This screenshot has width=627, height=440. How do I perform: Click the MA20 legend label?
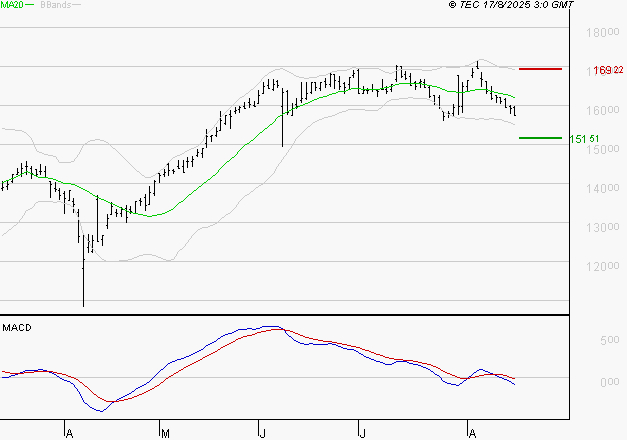(12, 5)
